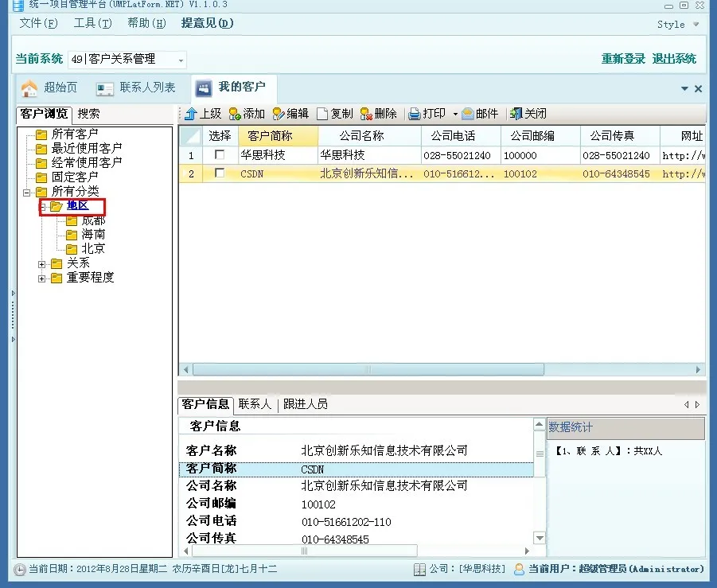The width and height of the screenshot is (717, 588).
Task: Click the 关闭 close toolbar icon
Action: click(x=516, y=114)
